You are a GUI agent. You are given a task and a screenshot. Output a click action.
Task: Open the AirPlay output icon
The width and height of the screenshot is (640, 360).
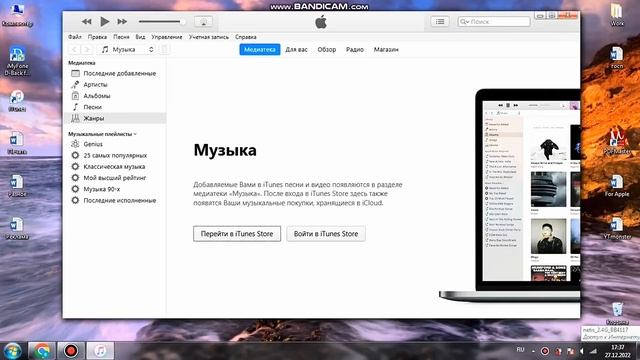coord(203,22)
